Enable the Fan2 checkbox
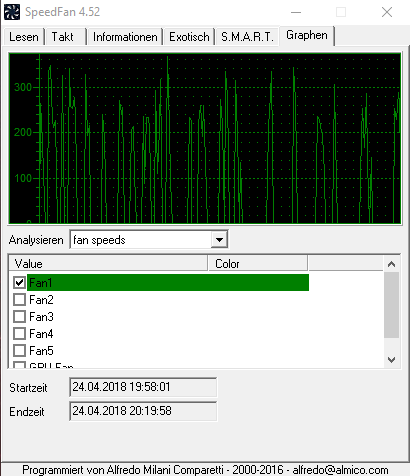The width and height of the screenshot is (410, 476). [x=19, y=300]
